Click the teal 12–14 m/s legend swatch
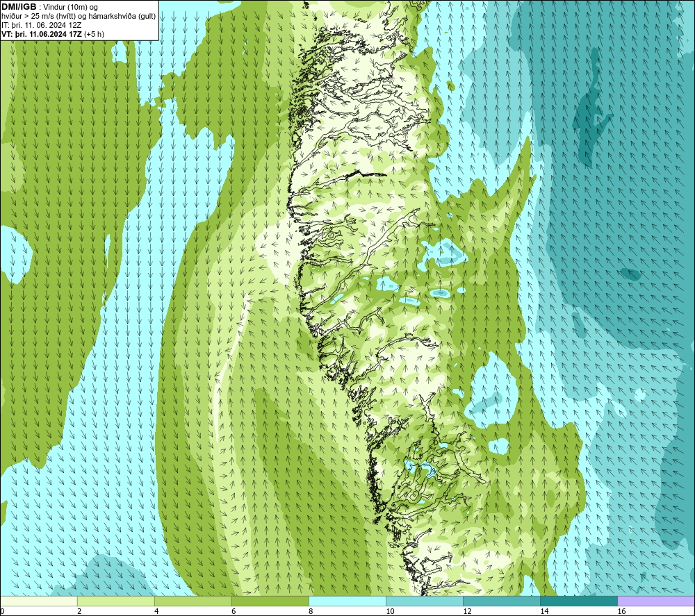 [501, 601]
